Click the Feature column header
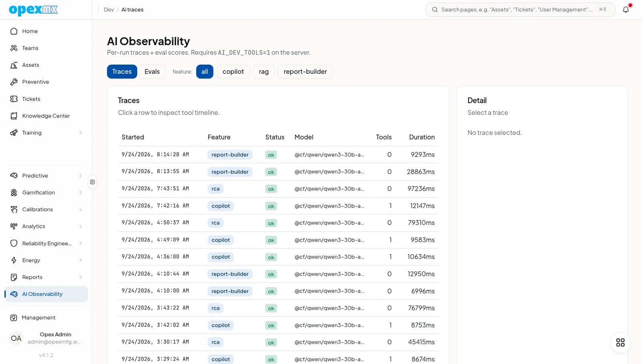 point(219,137)
